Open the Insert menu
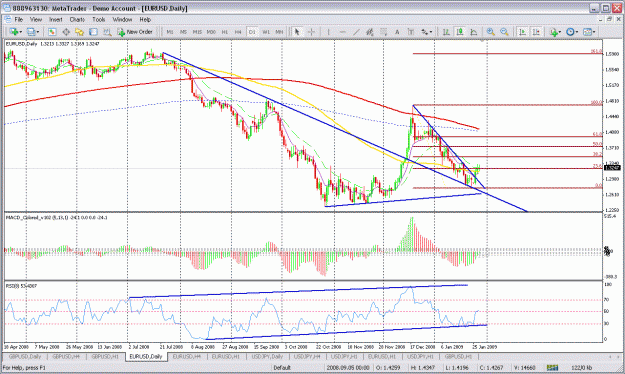Image resolution: width=625 pixels, height=374 pixels. pyautogui.click(x=55, y=19)
